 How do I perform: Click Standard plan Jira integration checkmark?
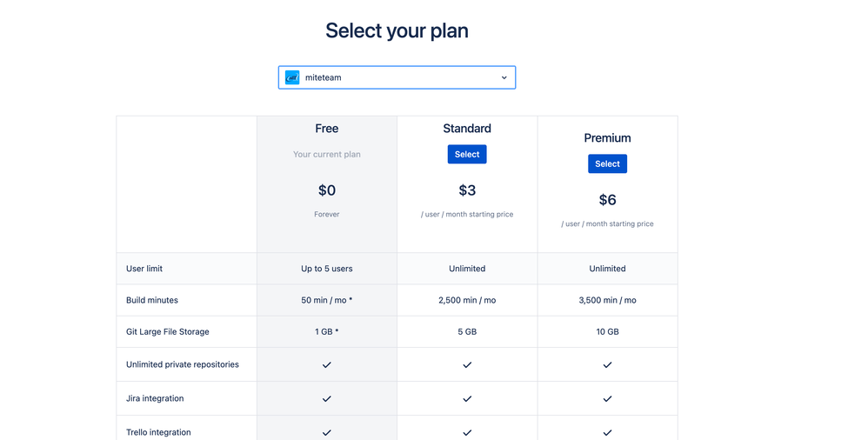coord(467,398)
